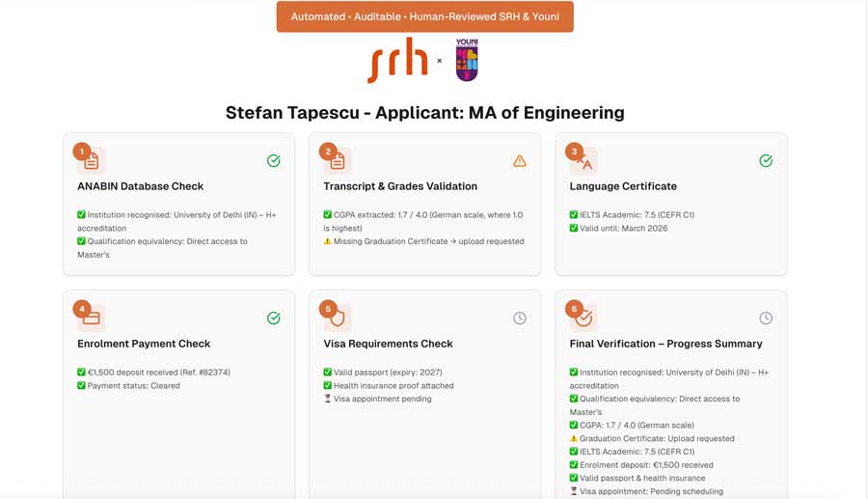The width and height of the screenshot is (868, 499).
Task: Click the IELTS Academic 7.5 checkmark in Language card
Action: [574, 215]
